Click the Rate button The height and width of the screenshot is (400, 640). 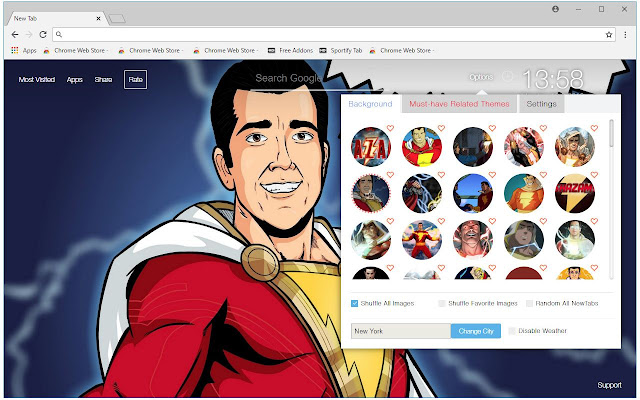[136, 80]
